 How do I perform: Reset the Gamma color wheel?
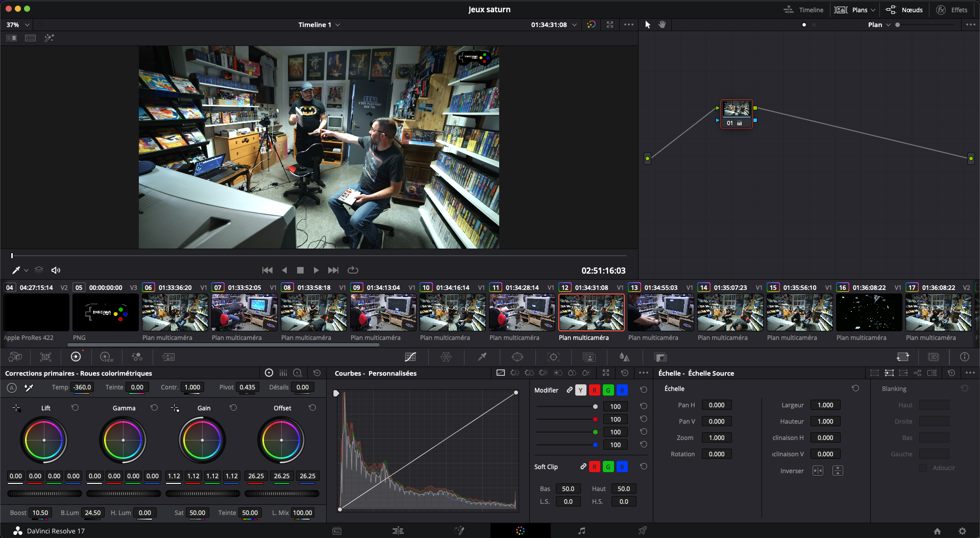point(154,408)
